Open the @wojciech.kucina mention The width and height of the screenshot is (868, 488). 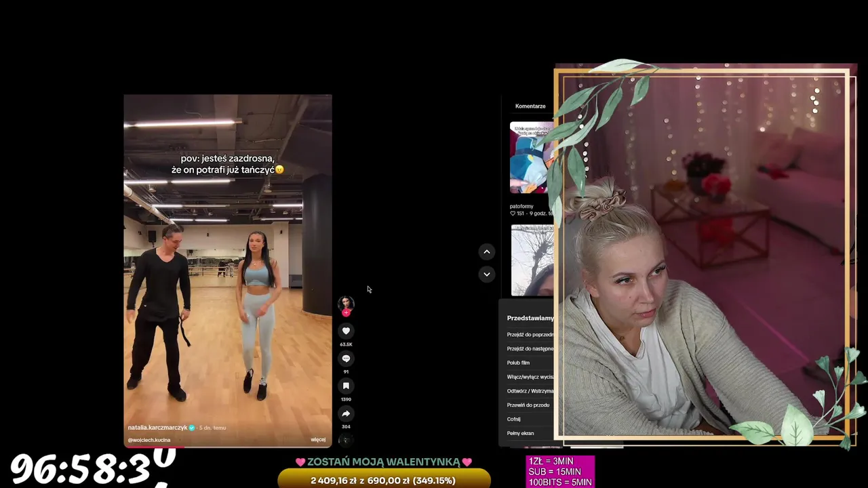[x=149, y=440]
